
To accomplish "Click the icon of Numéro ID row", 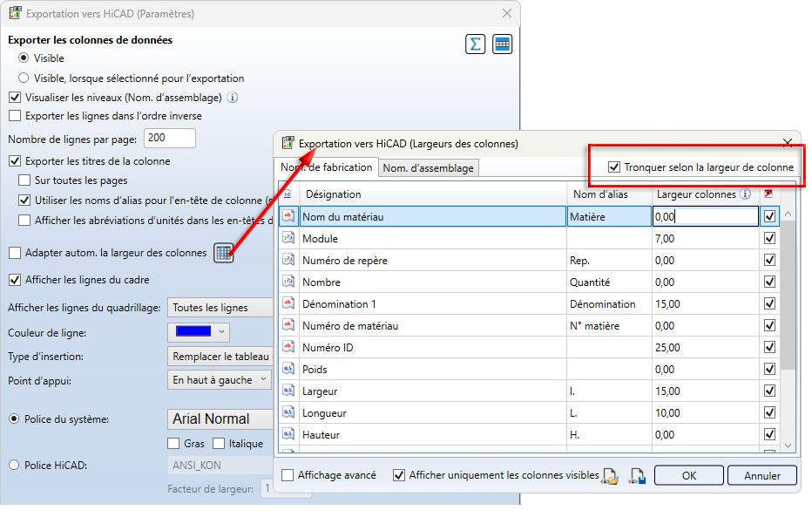I will coord(288,347).
